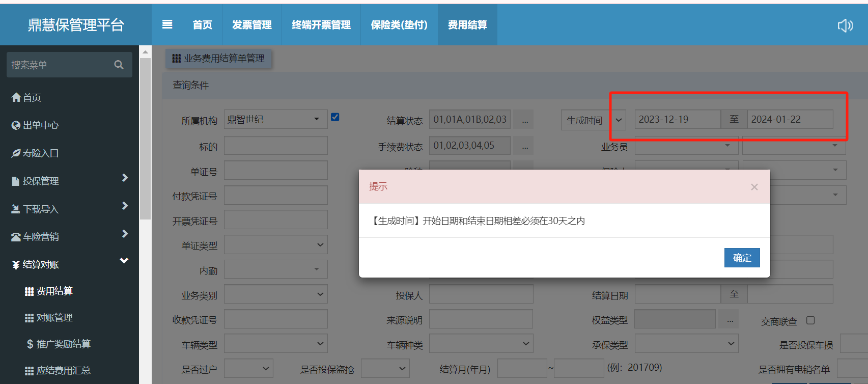Open the 业务类别 dropdown
The width and height of the screenshot is (868, 384).
(x=275, y=294)
